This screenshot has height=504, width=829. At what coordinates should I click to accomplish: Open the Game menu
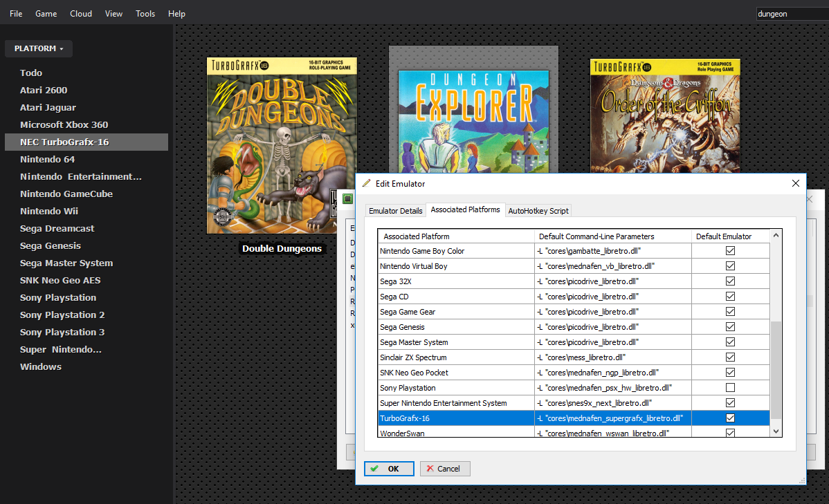tap(46, 14)
